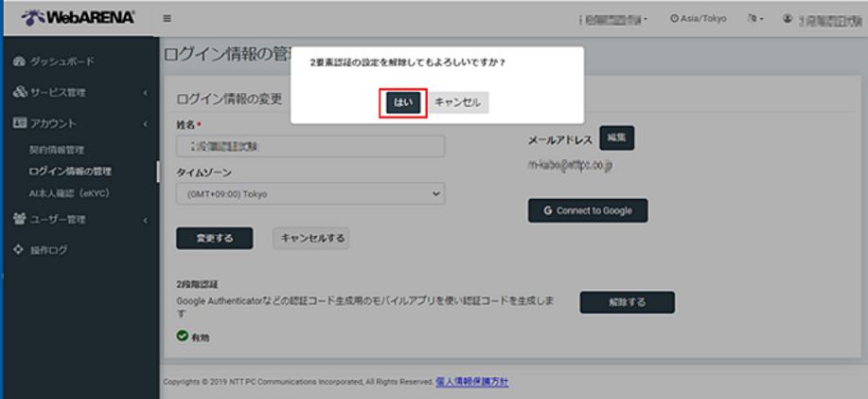
Task: Click the ログイン情報の変更 heading text
Action: [x=229, y=99]
